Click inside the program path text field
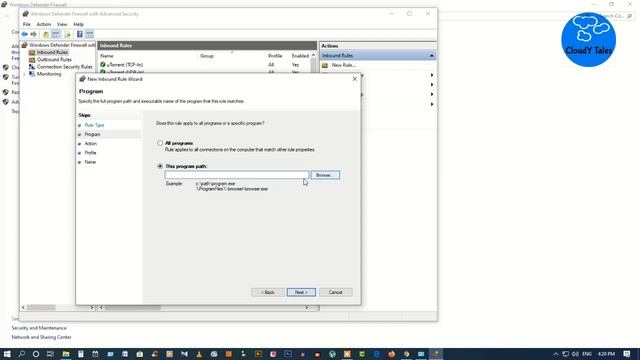The height and width of the screenshot is (360, 640). (237, 175)
